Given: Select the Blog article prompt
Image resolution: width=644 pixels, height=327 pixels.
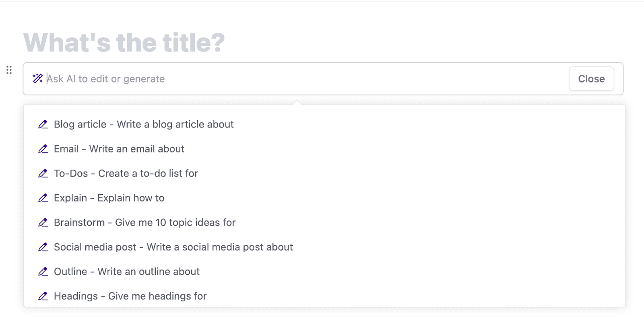Looking at the screenshot, I should pyautogui.click(x=144, y=124).
